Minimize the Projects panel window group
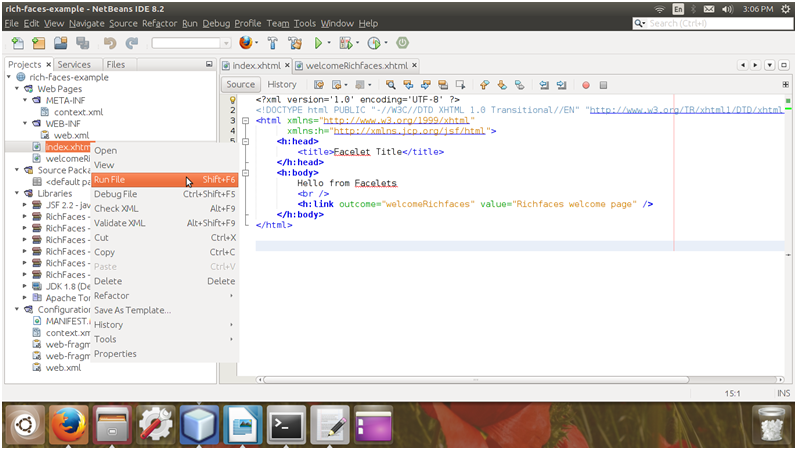 coord(209,64)
